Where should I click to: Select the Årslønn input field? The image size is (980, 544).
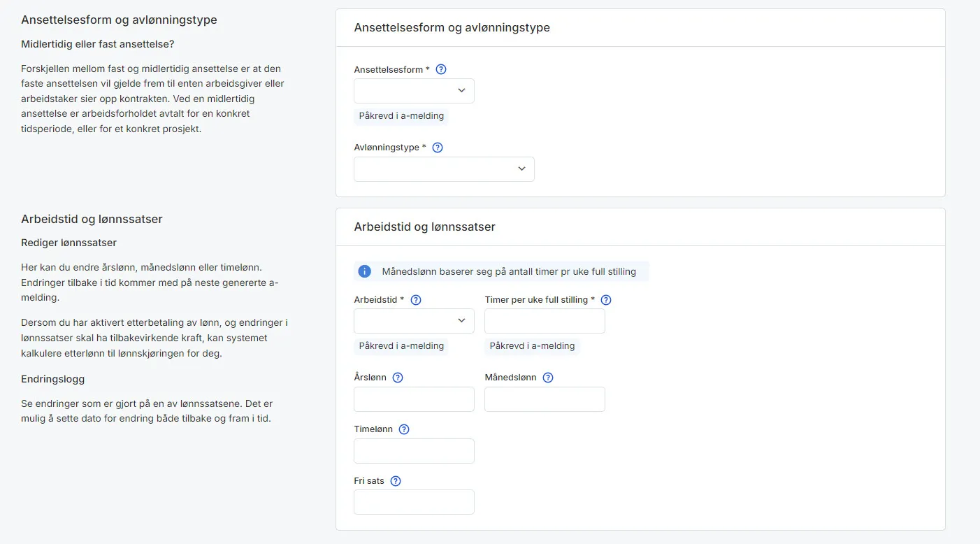pos(413,399)
